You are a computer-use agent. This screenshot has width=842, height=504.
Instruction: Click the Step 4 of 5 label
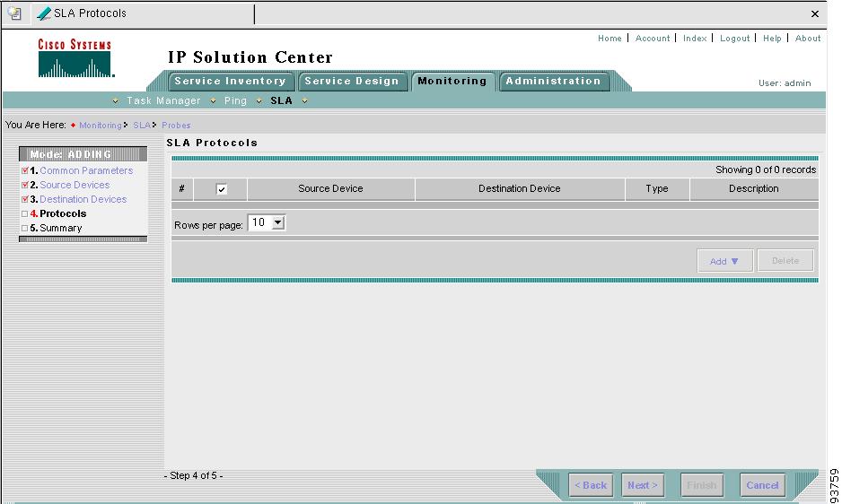(193, 475)
